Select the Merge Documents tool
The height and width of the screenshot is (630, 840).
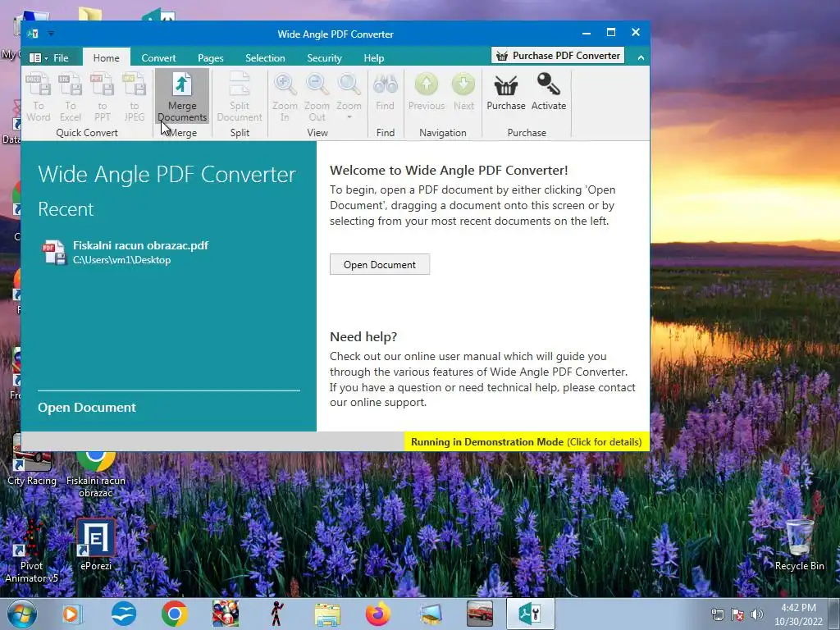coord(182,97)
